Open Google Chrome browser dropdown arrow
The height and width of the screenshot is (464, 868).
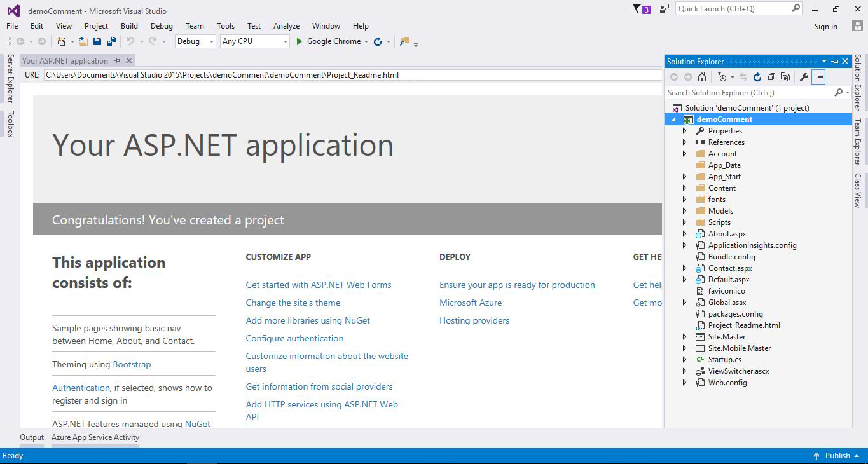(366, 41)
